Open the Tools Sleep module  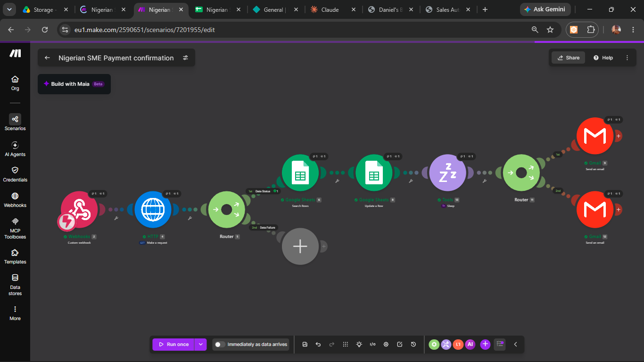tap(447, 173)
